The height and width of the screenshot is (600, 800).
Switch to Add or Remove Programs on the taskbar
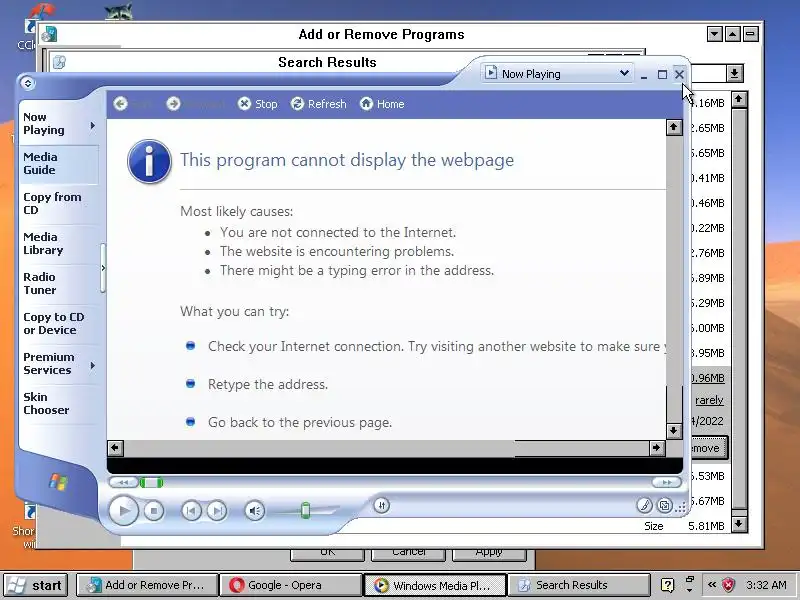coord(147,585)
